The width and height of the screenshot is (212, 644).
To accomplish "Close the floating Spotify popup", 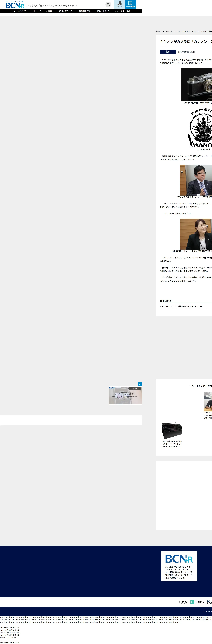I will (x=140, y=384).
